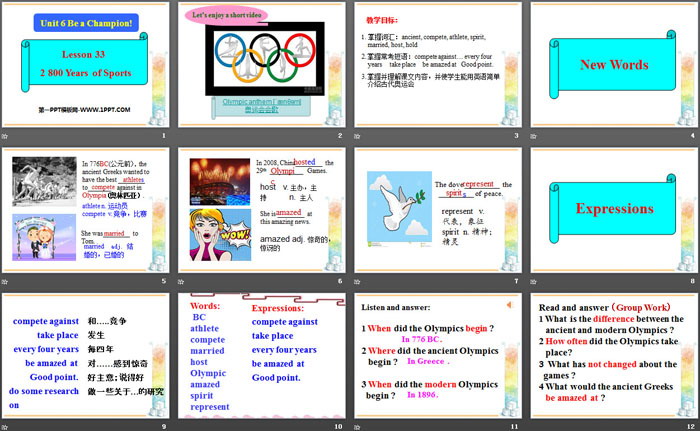Image resolution: width=700 pixels, height=431 pixels.
Task: Click the 'Unit 6 Be a Champion!' title box
Action: point(86,23)
